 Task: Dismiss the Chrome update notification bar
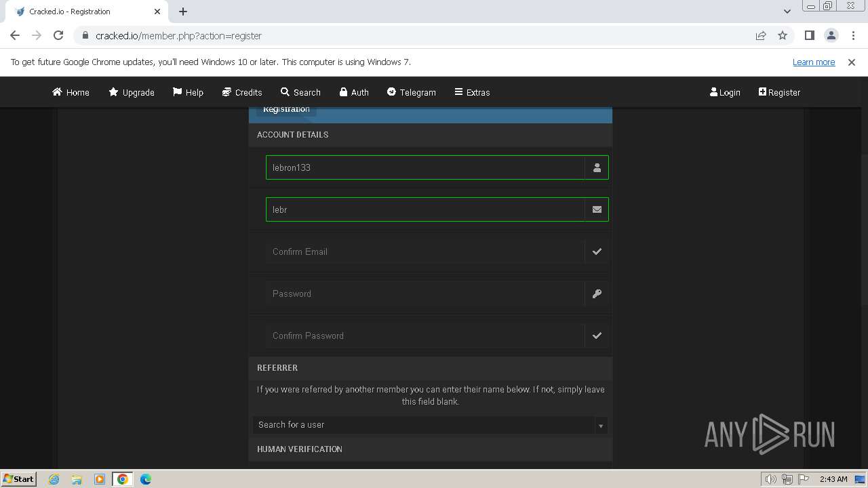[852, 62]
